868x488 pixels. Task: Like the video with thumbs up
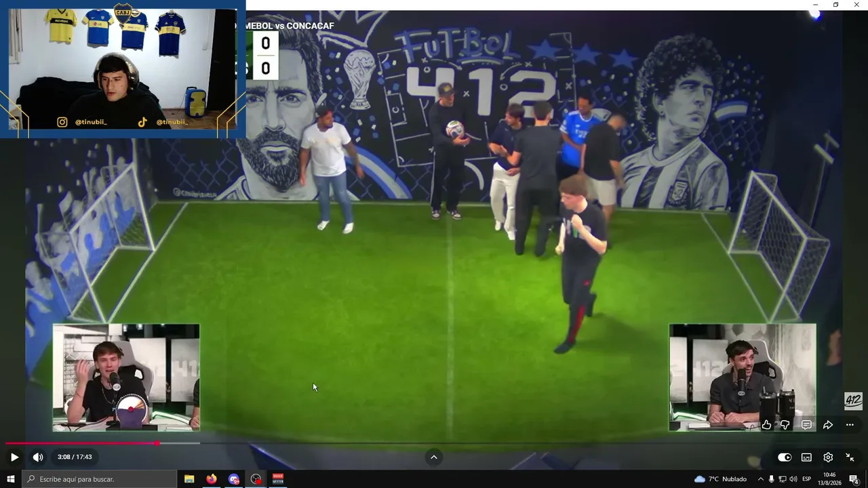coord(766,425)
